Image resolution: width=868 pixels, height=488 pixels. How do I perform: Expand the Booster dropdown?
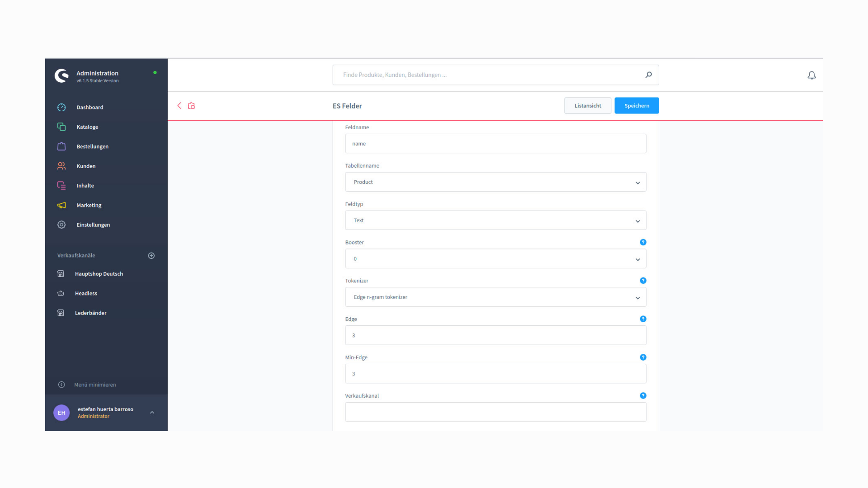click(495, 259)
